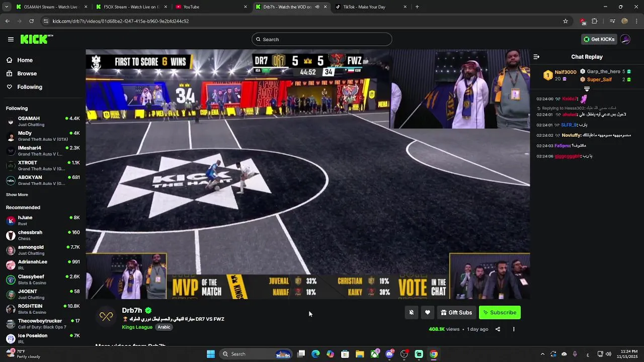This screenshot has height=362, width=644.
Task: Open the recommended hJune channel
Action: [43, 220]
